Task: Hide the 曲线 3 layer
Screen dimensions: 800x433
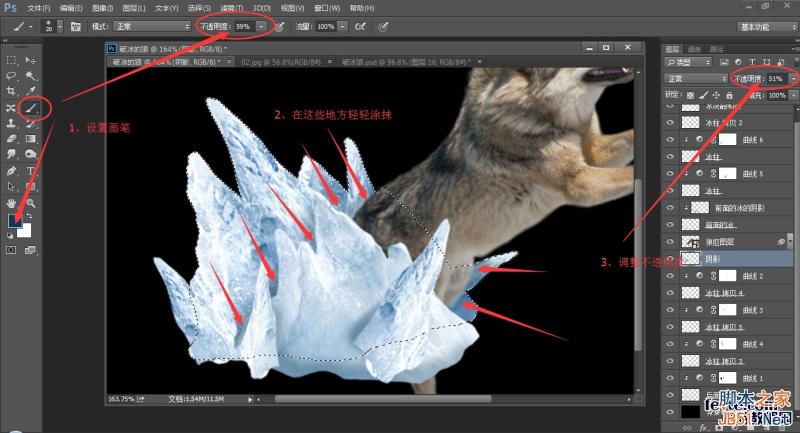Action: click(x=670, y=310)
